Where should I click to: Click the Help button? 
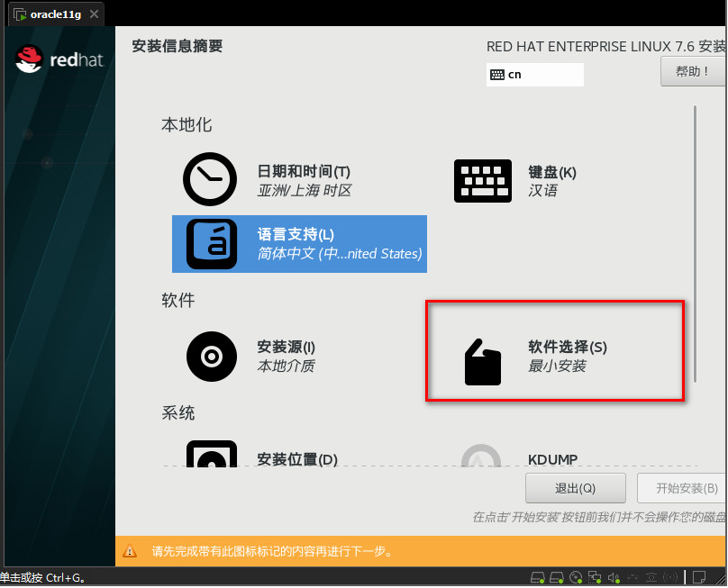tap(693, 71)
